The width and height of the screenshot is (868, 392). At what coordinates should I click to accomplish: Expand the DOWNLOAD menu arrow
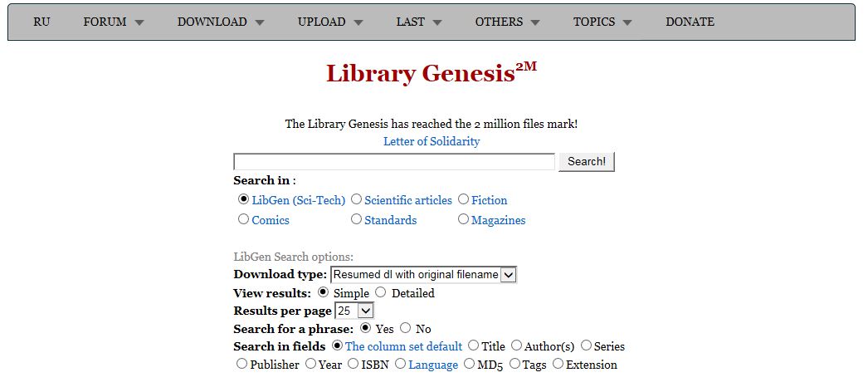260,22
